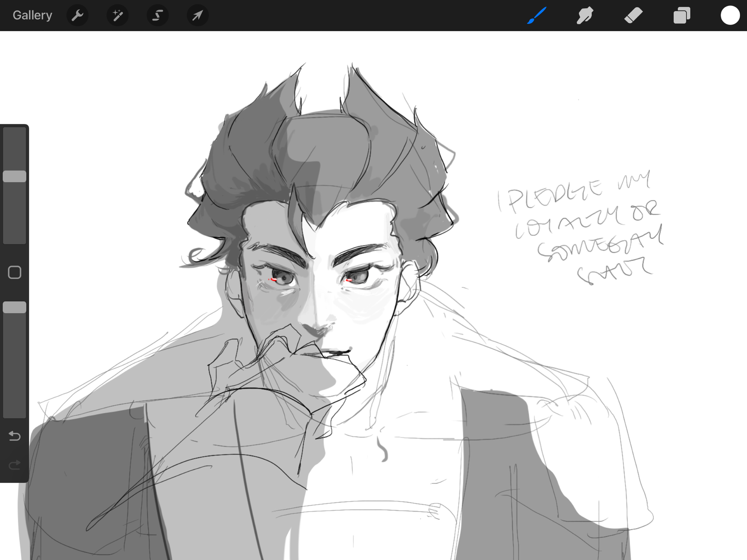Click the brush size slider handle
Image resolution: width=747 pixels, height=560 pixels.
point(15,176)
